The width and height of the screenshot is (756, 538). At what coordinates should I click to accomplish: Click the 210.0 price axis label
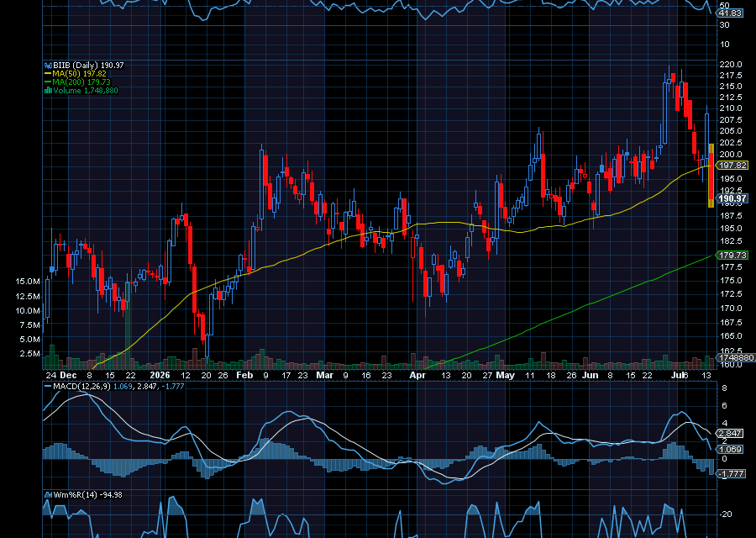point(731,108)
